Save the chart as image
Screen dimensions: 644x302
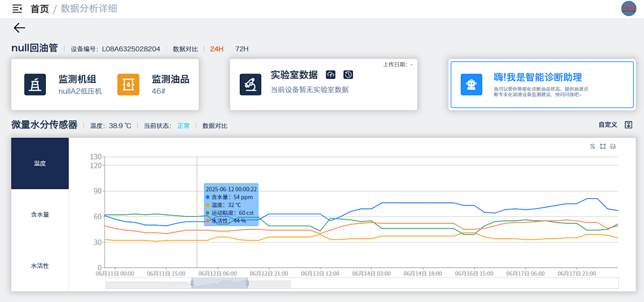(613, 146)
